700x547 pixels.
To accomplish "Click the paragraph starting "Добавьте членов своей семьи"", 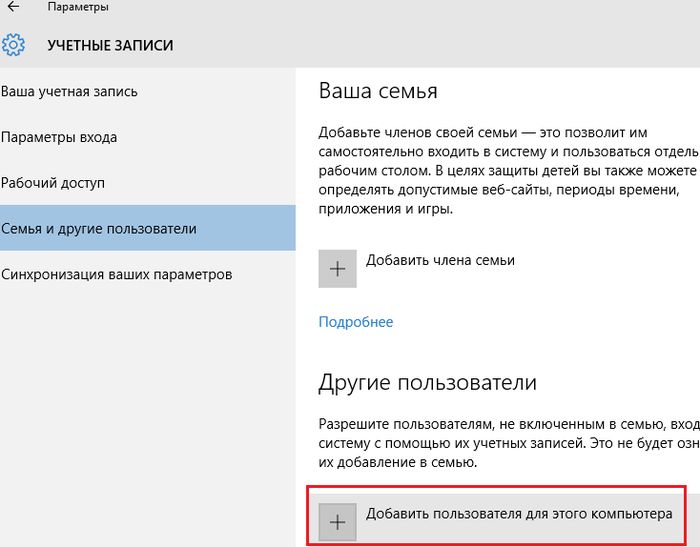I will point(509,171).
